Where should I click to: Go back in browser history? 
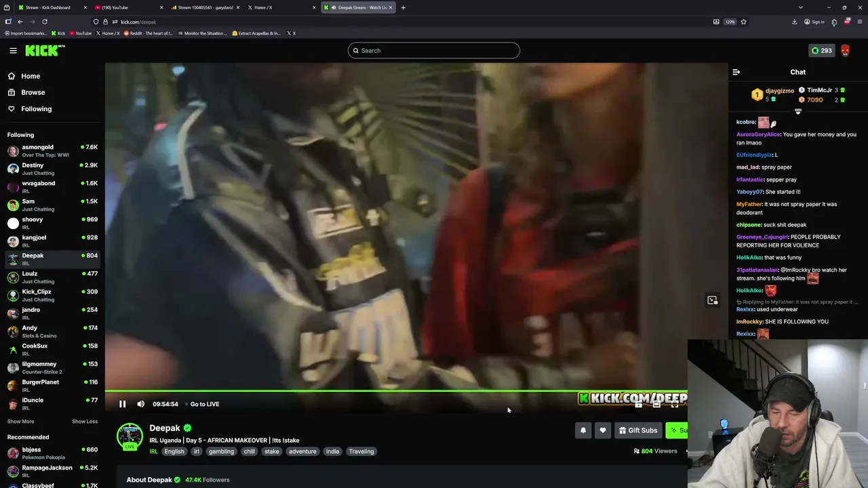coord(20,22)
